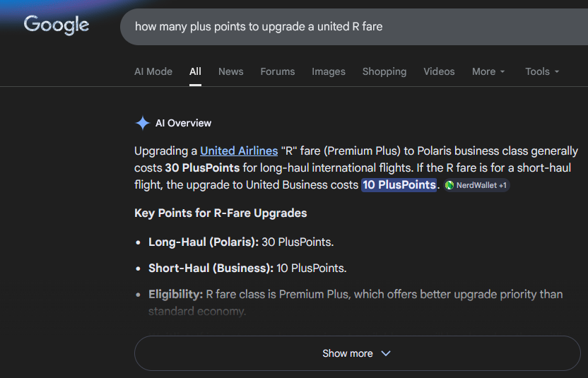Click the AI Overview heading label
This screenshot has width=588, height=378.
coord(183,123)
